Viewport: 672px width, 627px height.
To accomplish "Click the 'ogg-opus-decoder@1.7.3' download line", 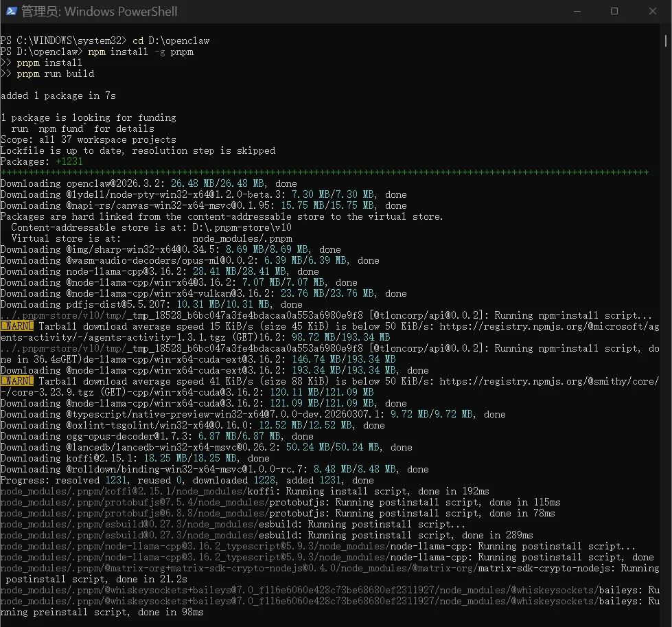I will pyautogui.click(x=157, y=436).
